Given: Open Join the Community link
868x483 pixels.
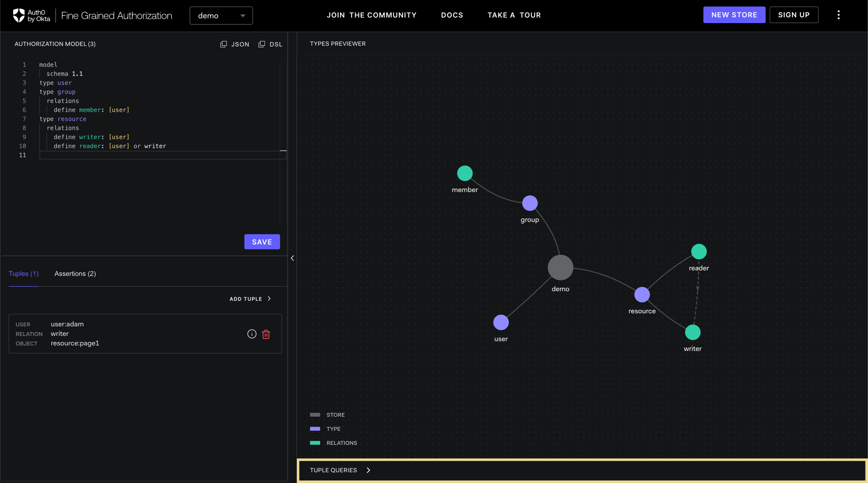Looking at the screenshot, I should pos(371,15).
